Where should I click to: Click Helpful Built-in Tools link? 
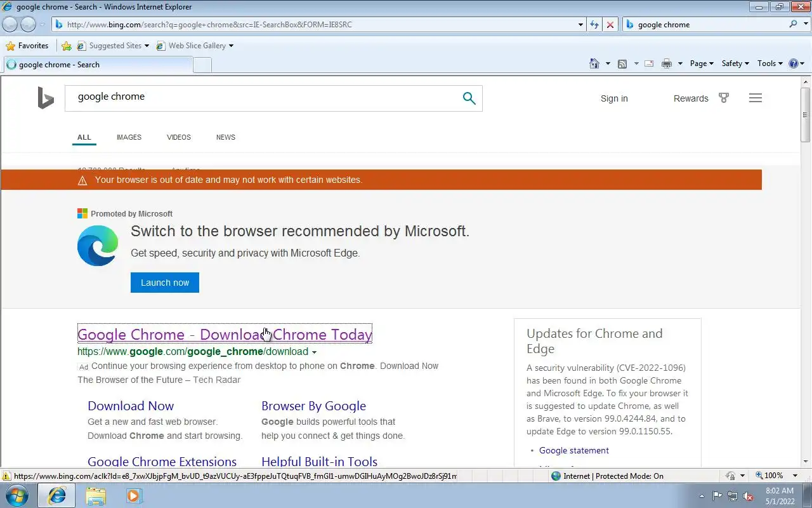coord(319,462)
